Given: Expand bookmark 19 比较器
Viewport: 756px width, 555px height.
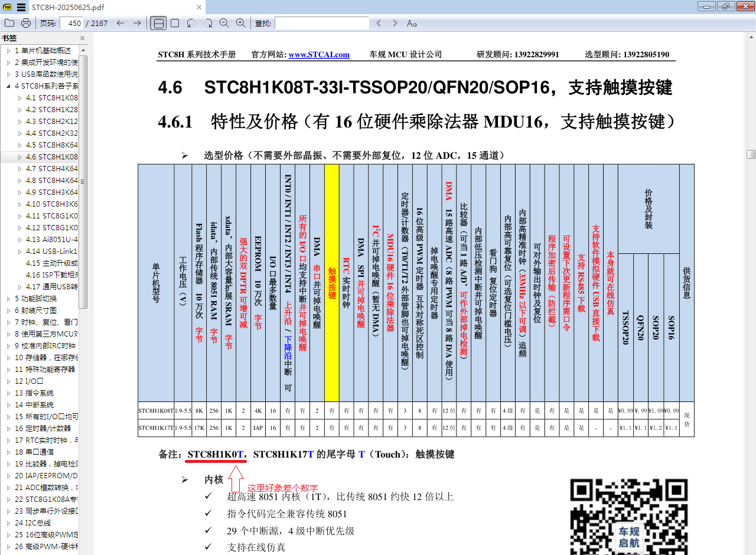Looking at the screenshot, I should [x=8, y=464].
